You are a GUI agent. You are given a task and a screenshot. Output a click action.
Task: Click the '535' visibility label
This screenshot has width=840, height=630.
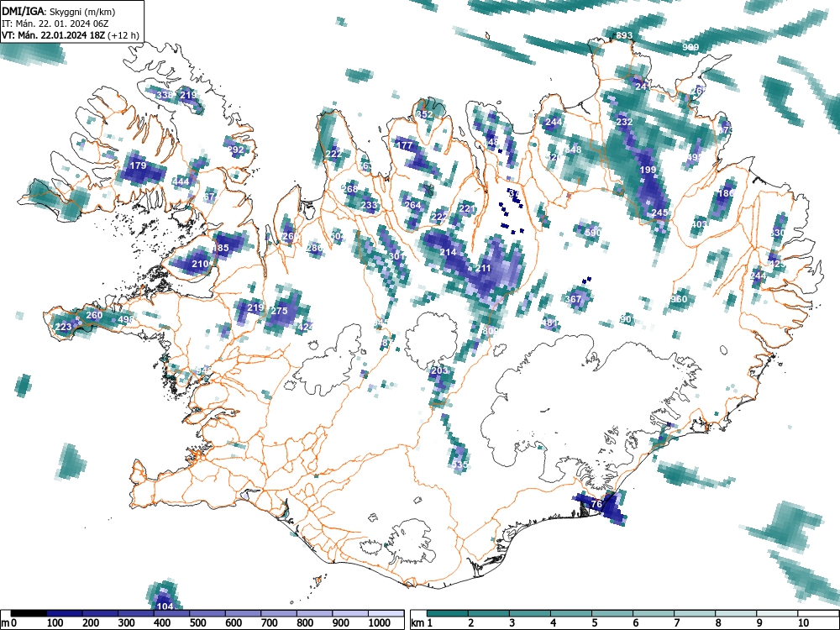point(459,465)
